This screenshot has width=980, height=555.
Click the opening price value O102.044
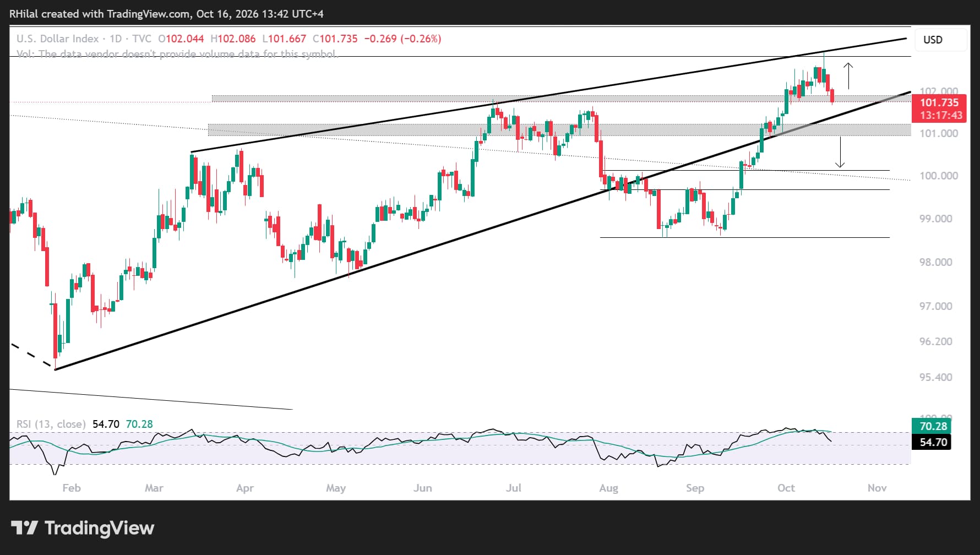click(x=181, y=39)
